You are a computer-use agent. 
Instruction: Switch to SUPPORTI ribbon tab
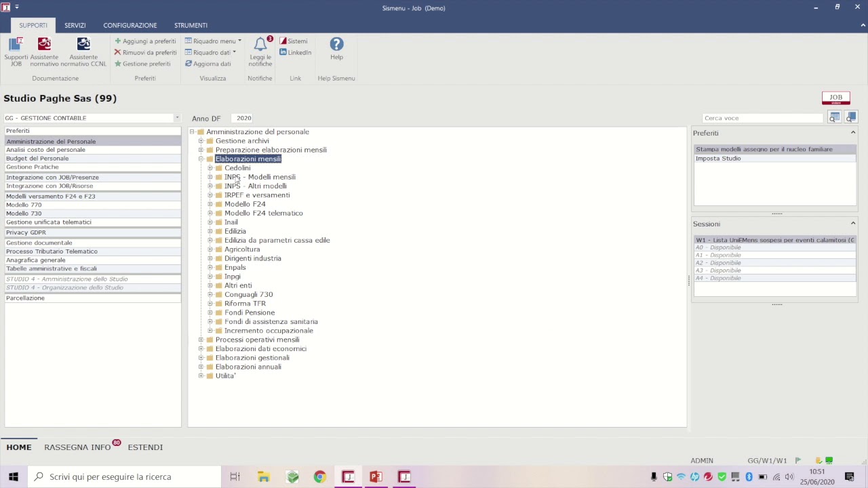coord(33,25)
